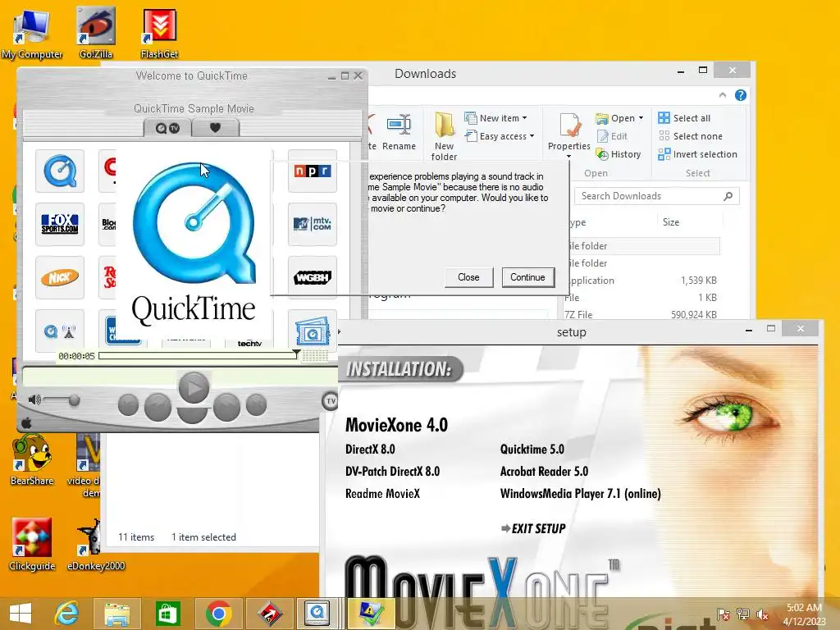Click EXIT SETUP in installer

(533, 529)
